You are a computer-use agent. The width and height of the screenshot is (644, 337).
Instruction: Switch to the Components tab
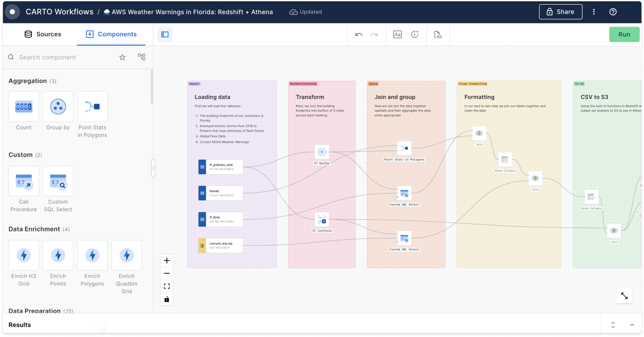click(x=112, y=34)
